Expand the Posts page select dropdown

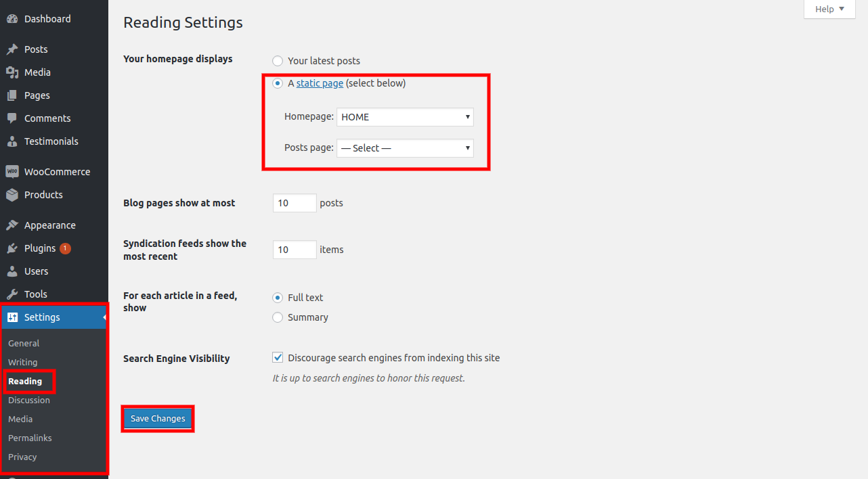405,148
